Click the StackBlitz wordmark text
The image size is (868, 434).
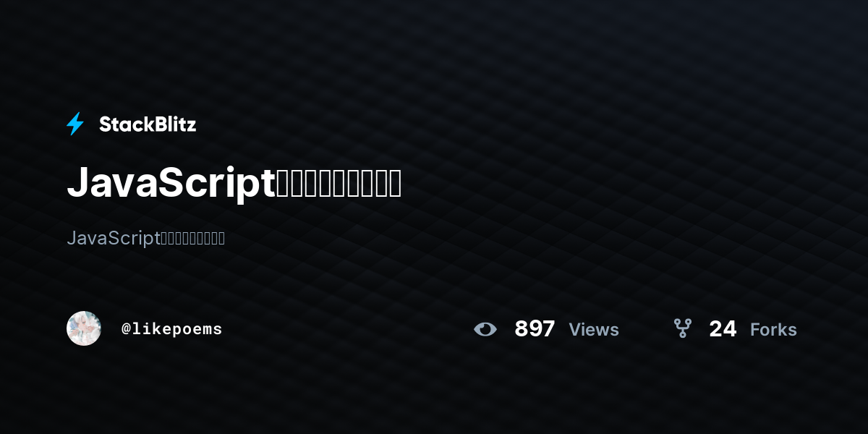click(x=148, y=124)
